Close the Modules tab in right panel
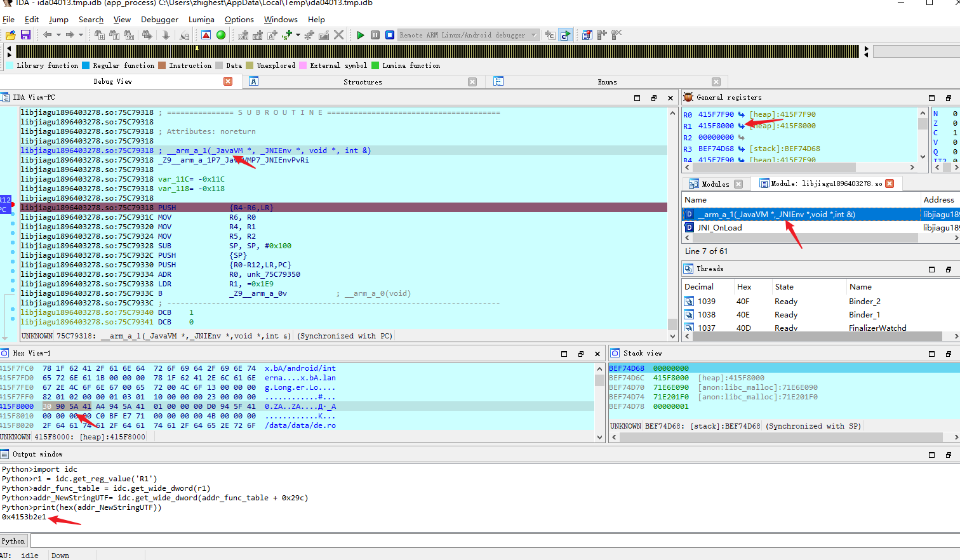Image resolution: width=960 pixels, height=560 pixels. tap(738, 184)
